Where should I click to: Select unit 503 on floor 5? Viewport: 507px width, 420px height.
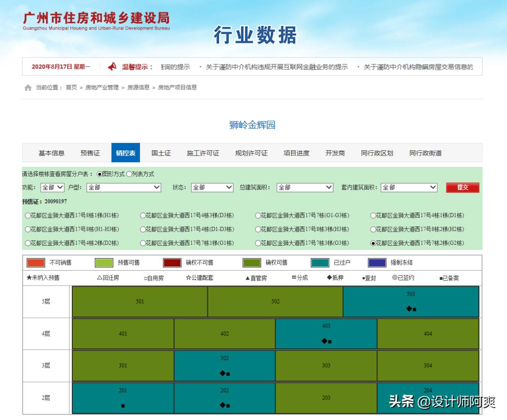pyautogui.click(x=410, y=302)
